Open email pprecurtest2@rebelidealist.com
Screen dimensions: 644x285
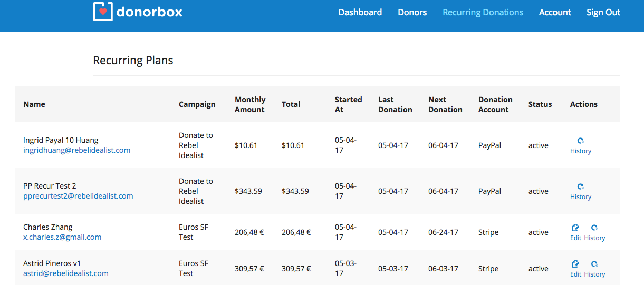[x=78, y=196]
